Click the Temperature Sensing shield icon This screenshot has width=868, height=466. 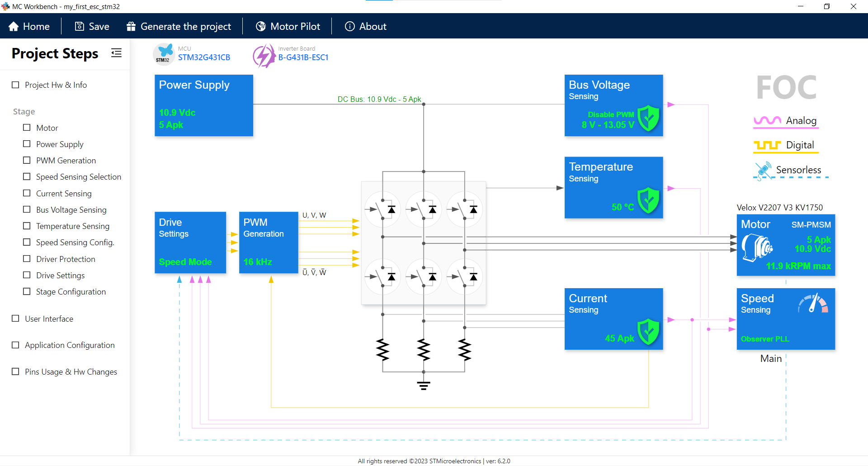(648, 200)
